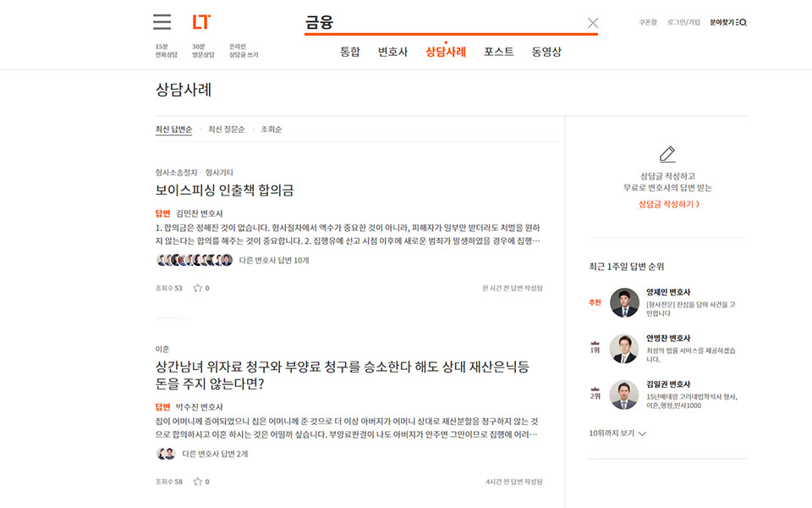The height and width of the screenshot is (508, 812).
Task: Click 상담글 작성하기 link
Action: [668, 204]
